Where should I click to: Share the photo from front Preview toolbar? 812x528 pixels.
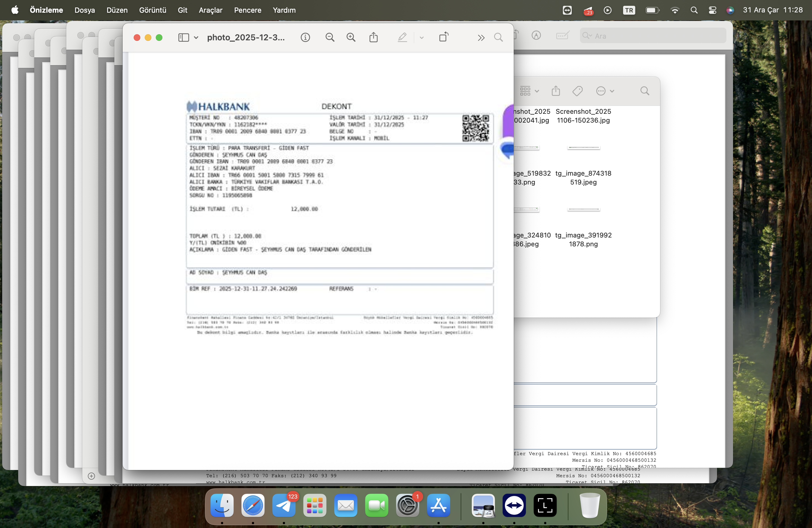coord(374,37)
